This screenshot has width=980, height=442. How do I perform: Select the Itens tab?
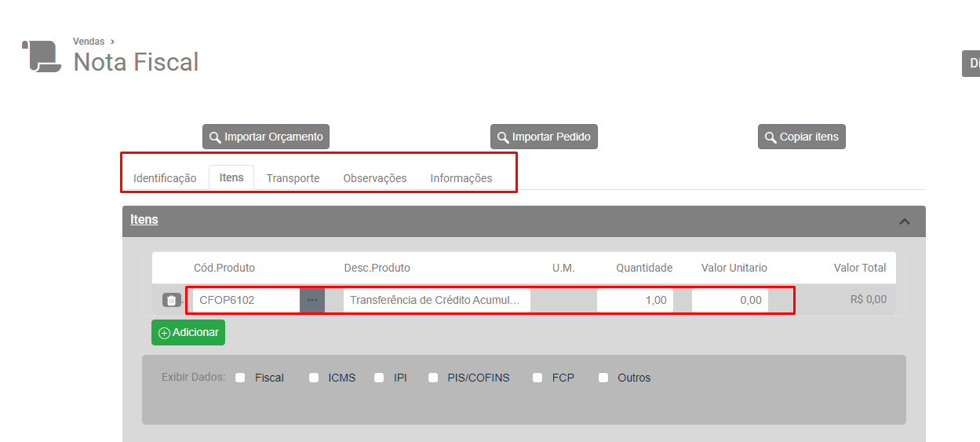point(231,177)
